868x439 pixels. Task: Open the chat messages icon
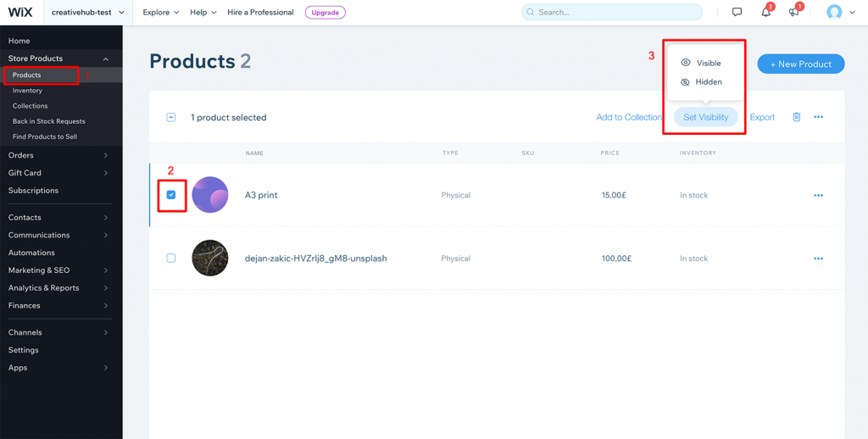coord(737,12)
